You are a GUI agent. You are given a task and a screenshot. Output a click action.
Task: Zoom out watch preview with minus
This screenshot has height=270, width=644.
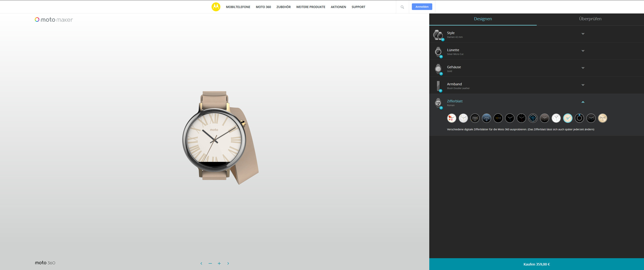(210, 263)
